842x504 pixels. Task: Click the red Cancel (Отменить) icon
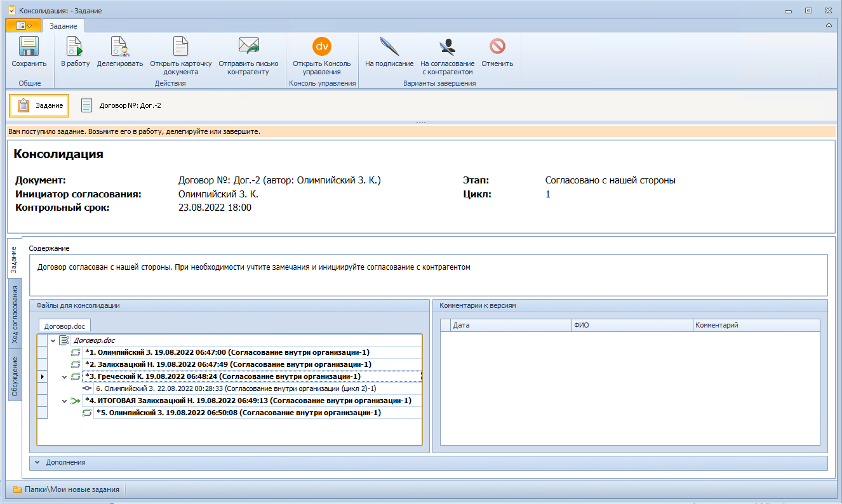point(497,48)
